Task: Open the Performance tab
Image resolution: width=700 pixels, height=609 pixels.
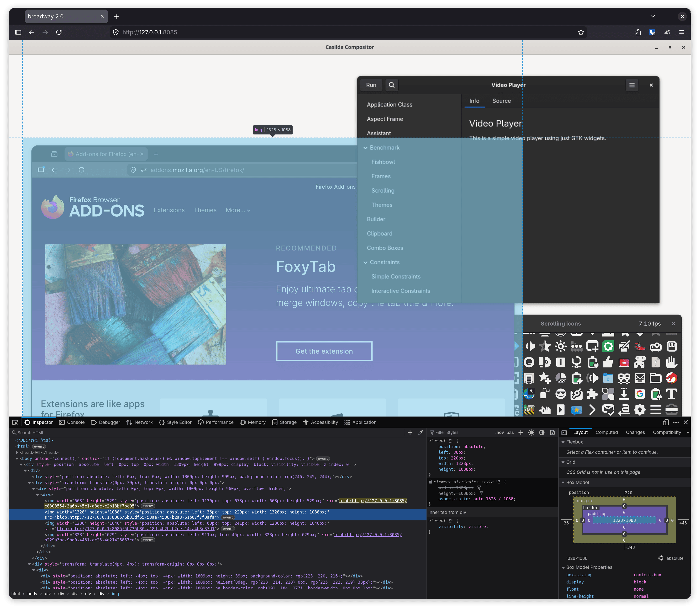Action: pos(216,422)
